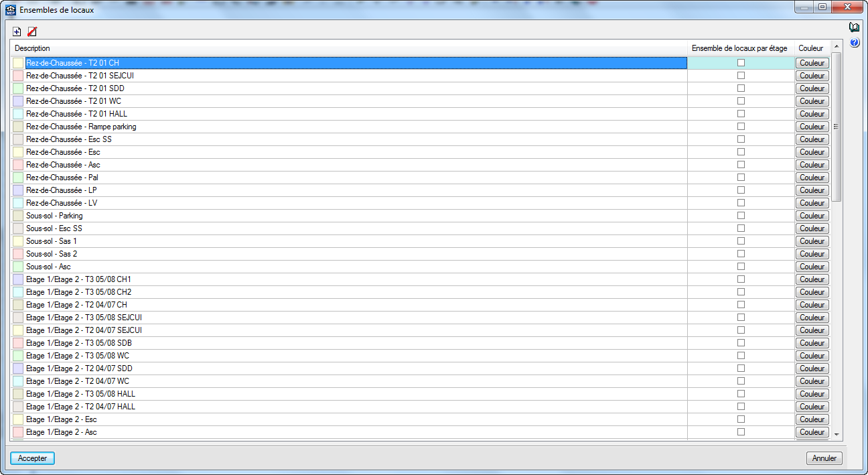Image resolution: width=868 pixels, height=475 pixels.
Task: Open Couleur for Sous-sol - Sas 1
Action: [x=812, y=241]
